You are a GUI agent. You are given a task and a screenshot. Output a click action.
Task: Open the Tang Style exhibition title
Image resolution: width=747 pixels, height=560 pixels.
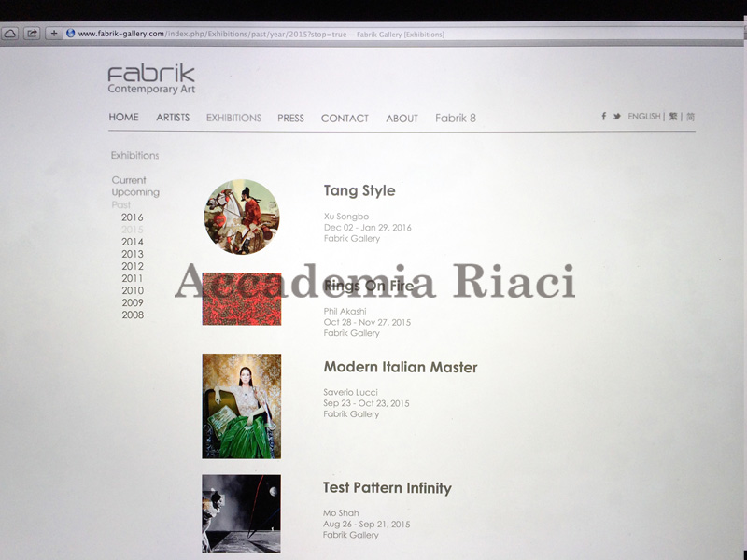359,190
